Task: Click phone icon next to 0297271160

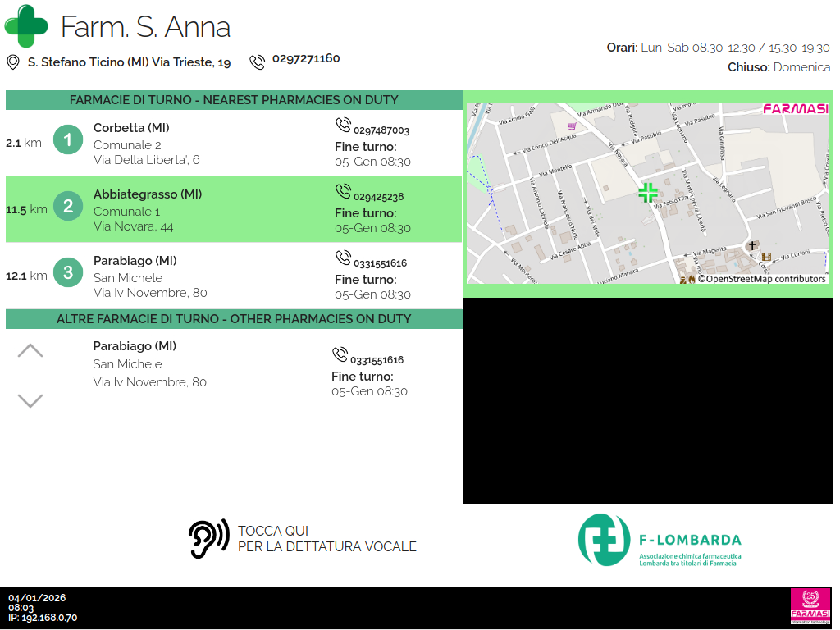Action: pyautogui.click(x=258, y=62)
